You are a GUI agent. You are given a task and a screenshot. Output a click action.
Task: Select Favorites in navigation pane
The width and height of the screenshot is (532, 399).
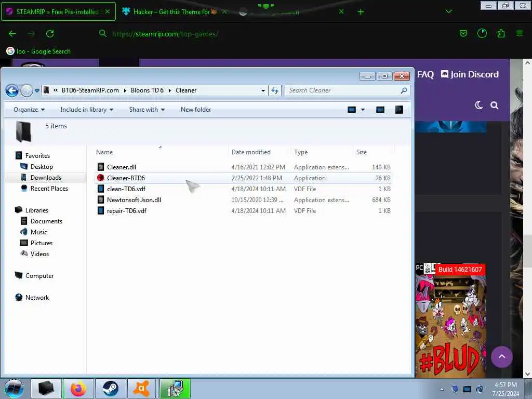click(37, 156)
